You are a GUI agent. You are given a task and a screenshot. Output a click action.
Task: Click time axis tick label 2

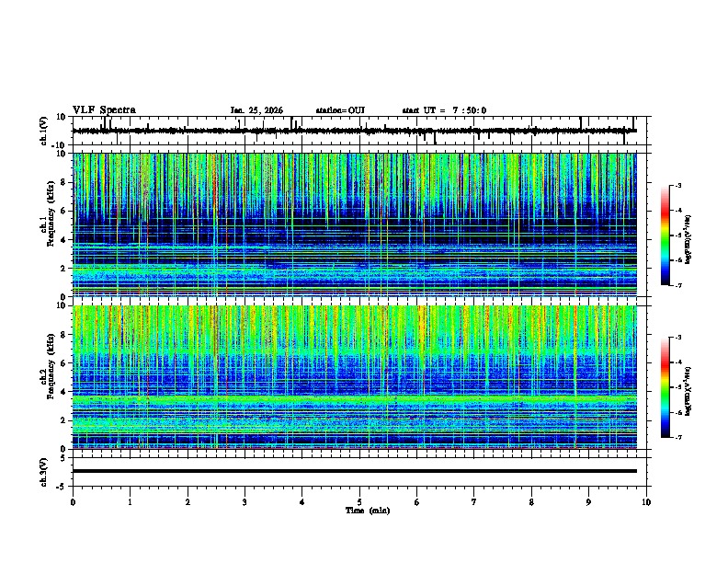point(188,502)
